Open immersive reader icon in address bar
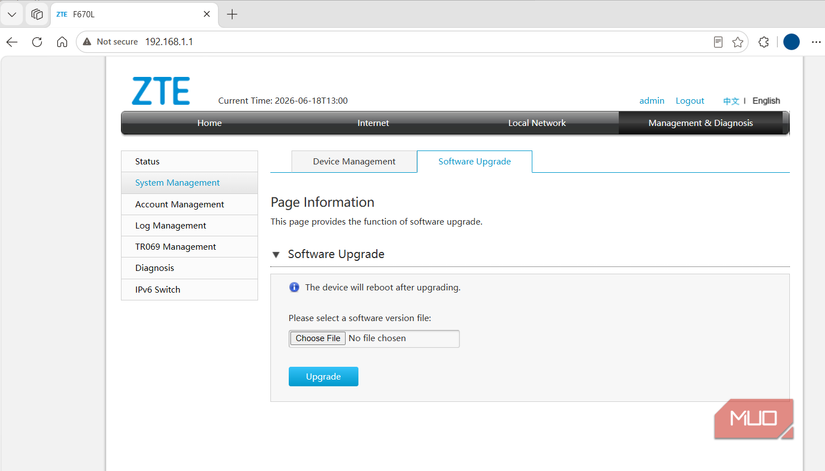This screenshot has height=471, width=825. [x=718, y=42]
